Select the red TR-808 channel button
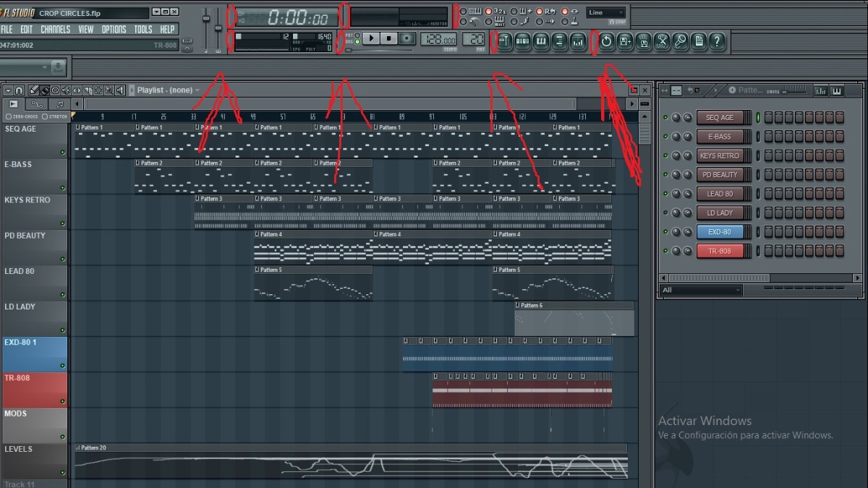This screenshot has width=868, height=488. coord(720,251)
